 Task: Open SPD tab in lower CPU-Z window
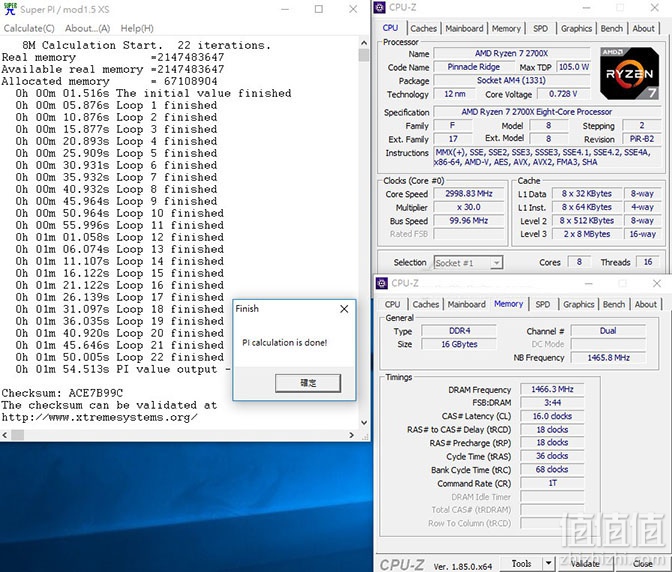coord(543,304)
